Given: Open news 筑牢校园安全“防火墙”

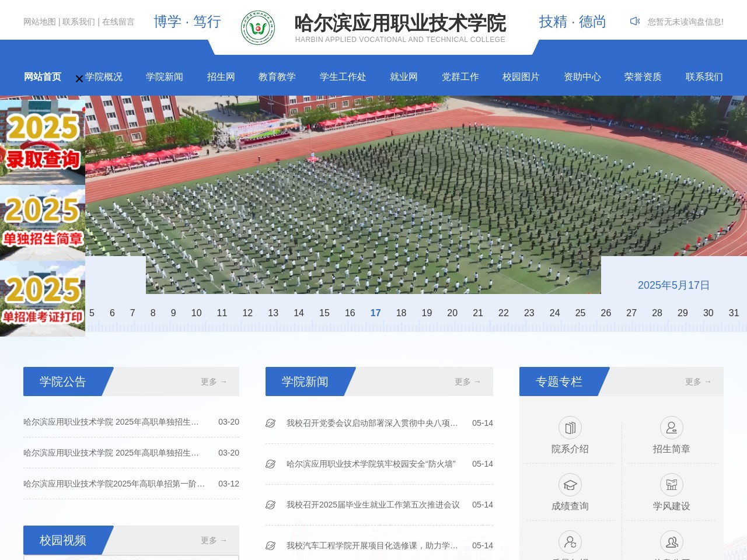Looking at the screenshot, I should tap(371, 464).
